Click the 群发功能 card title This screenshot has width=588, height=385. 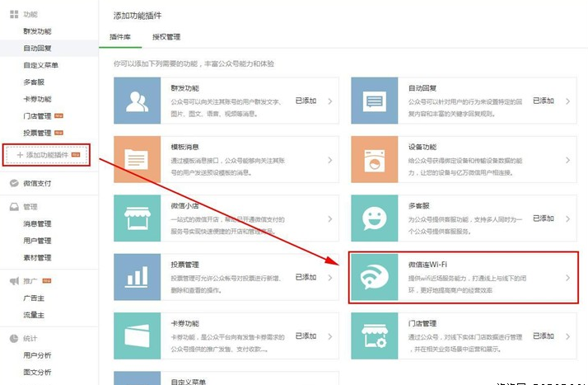(x=184, y=88)
